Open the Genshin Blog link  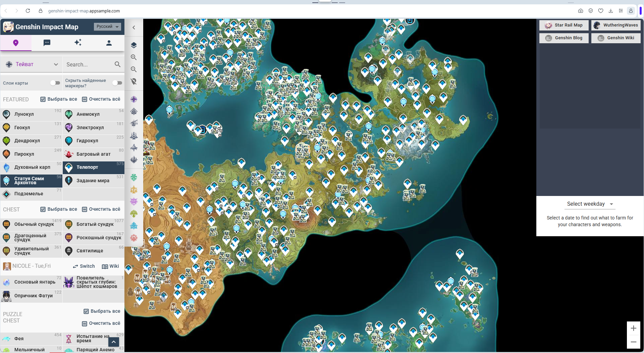564,38
